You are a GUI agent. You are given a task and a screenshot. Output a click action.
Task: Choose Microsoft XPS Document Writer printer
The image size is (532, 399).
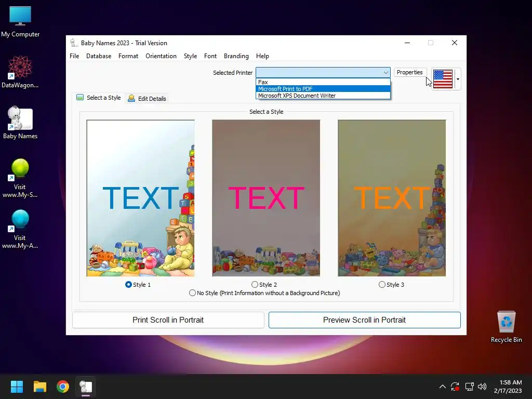[x=323, y=96]
